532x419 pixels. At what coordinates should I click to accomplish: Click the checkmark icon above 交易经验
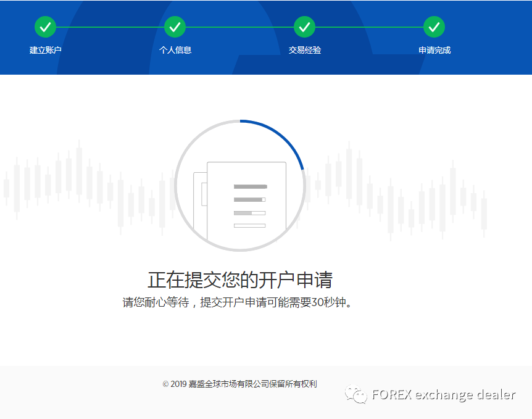coord(304,27)
